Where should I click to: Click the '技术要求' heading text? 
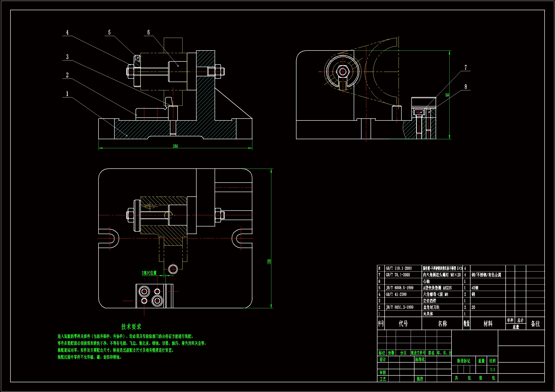point(131,327)
